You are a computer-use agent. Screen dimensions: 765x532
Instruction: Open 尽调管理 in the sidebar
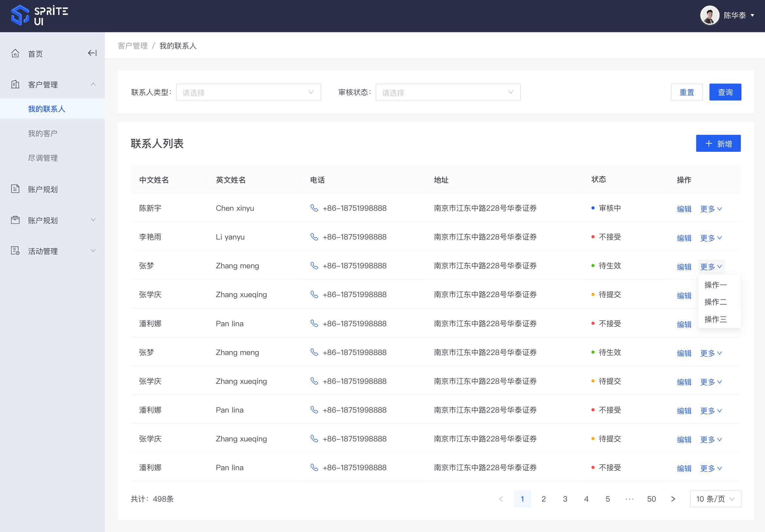click(x=43, y=158)
